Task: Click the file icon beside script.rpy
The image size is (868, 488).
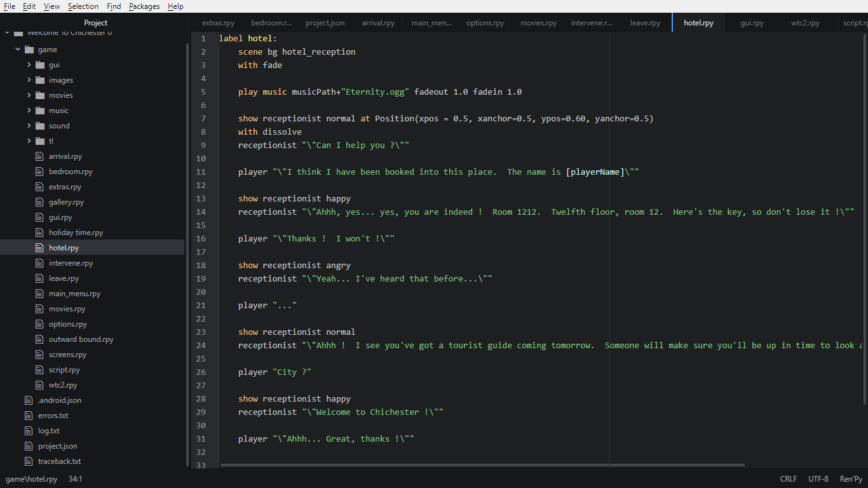Action: (x=39, y=369)
